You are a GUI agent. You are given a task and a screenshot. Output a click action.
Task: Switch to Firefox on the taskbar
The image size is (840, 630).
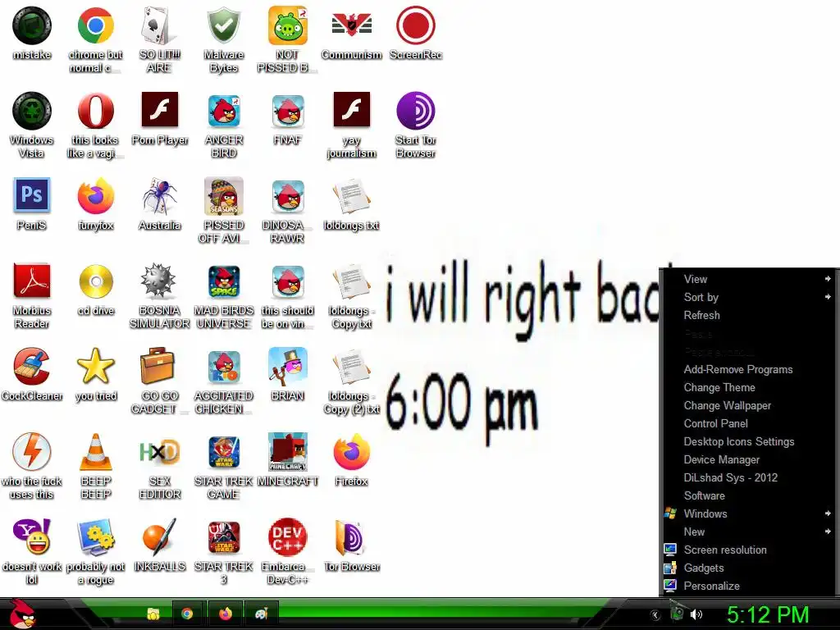pyautogui.click(x=226, y=614)
